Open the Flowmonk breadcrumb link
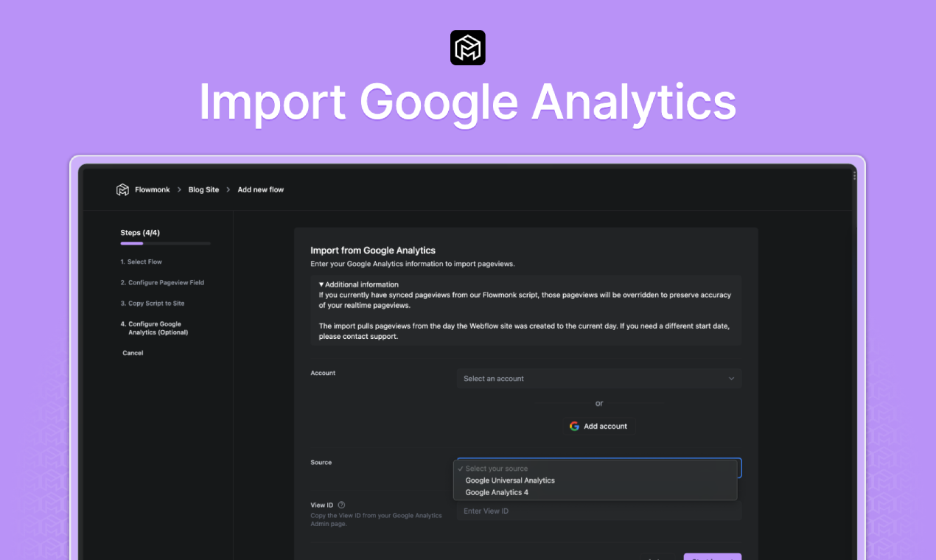 pos(152,190)
